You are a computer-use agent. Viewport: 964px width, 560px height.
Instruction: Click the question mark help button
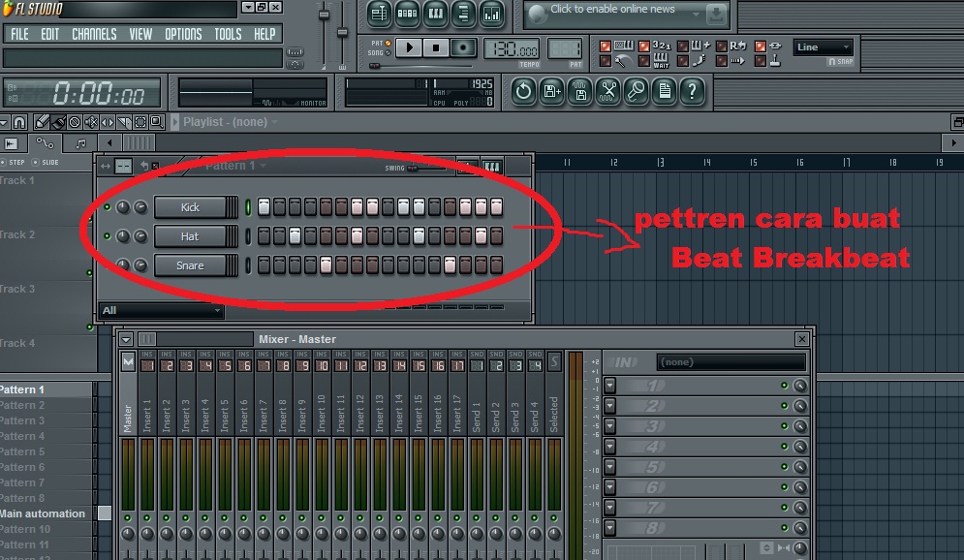(693, 92)
